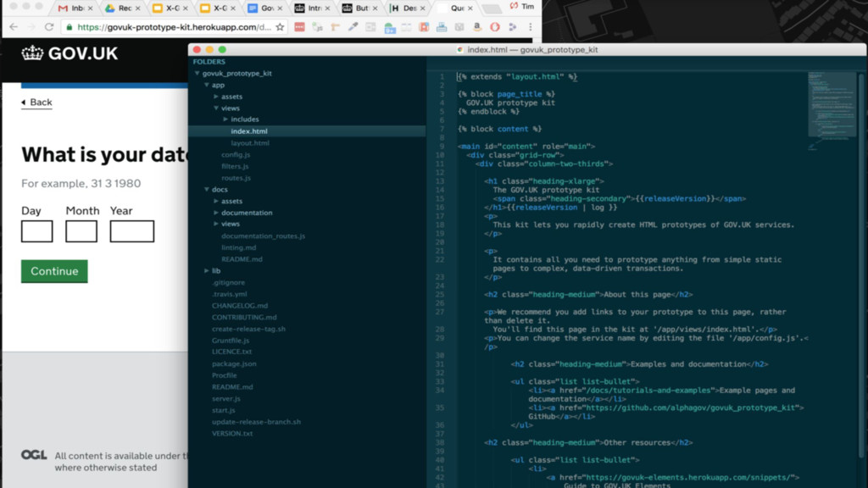Viewport: 868px width, 488px height.
Task: Open start.js file
Action: [224, 410]
